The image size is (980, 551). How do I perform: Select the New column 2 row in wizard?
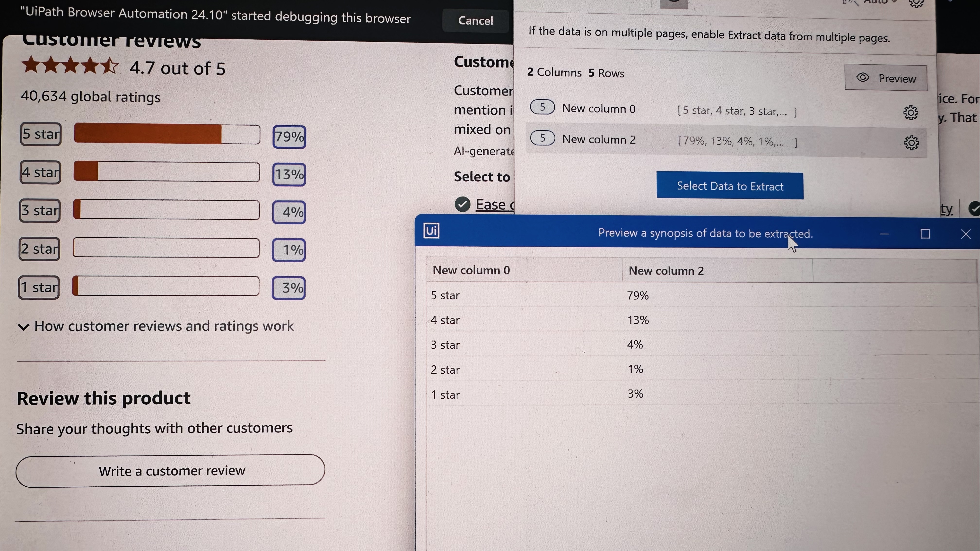click(x=726, y=140)
